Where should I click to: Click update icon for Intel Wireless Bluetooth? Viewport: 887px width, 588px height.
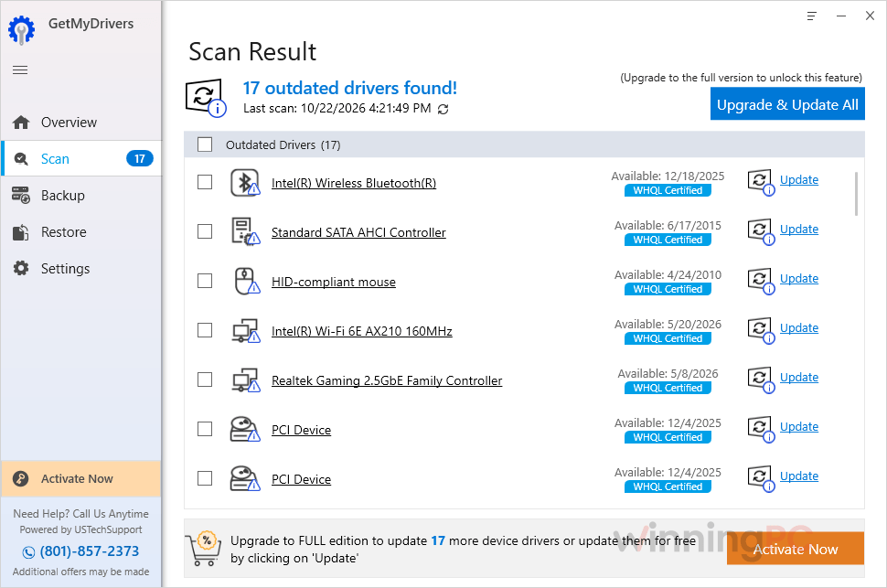(761, 182)
